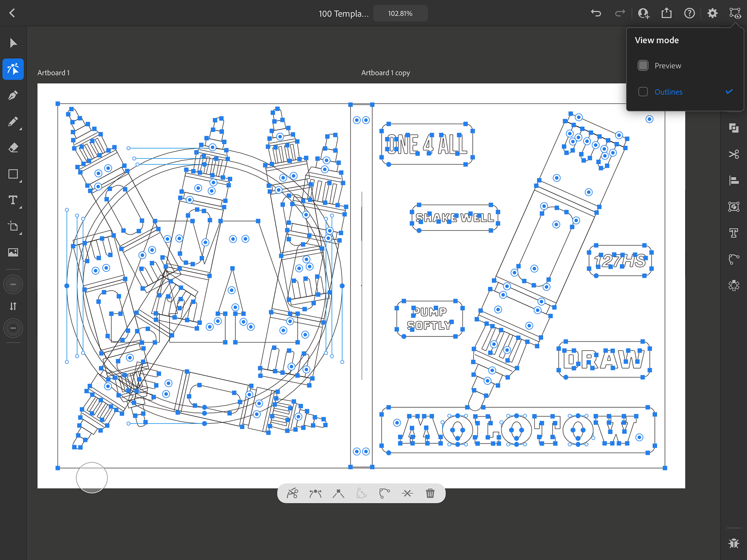
Task: Tap the disabled simplify path button
Action: click(x=361, y=493)
